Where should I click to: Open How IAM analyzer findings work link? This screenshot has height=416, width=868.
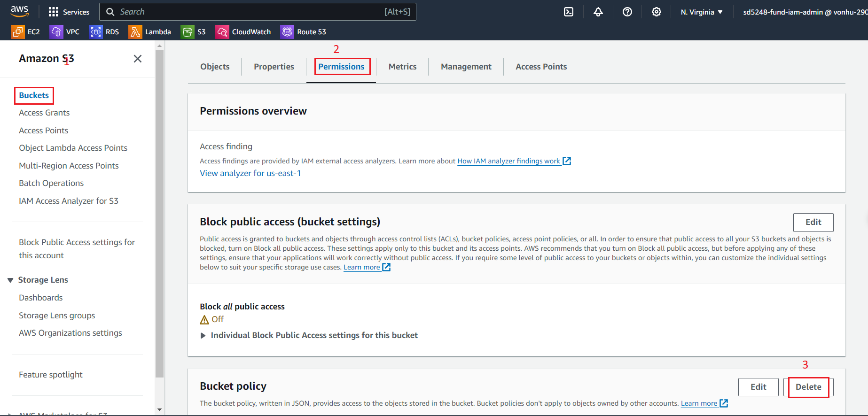tap(509, 161)
